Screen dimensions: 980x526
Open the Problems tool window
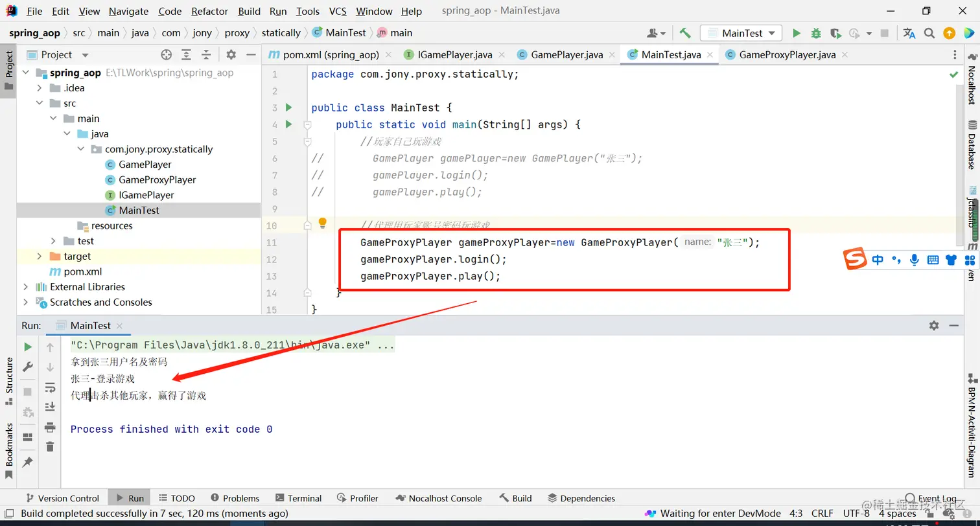[x=234, y=498]
